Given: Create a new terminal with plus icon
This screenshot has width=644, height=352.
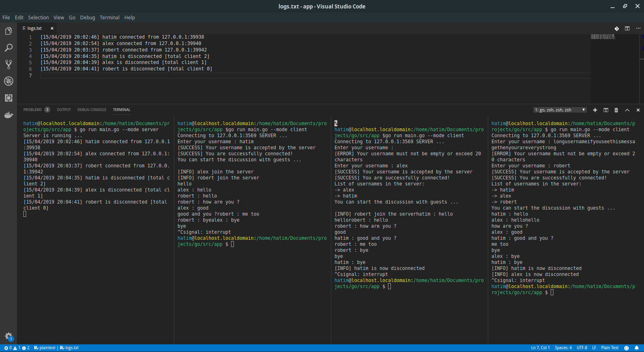Looking at the screenshot, I should (x=595, y=110).
